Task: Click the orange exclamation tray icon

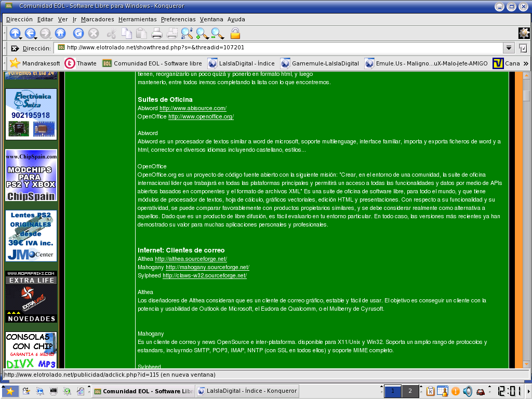Action: tap(455, 391)
